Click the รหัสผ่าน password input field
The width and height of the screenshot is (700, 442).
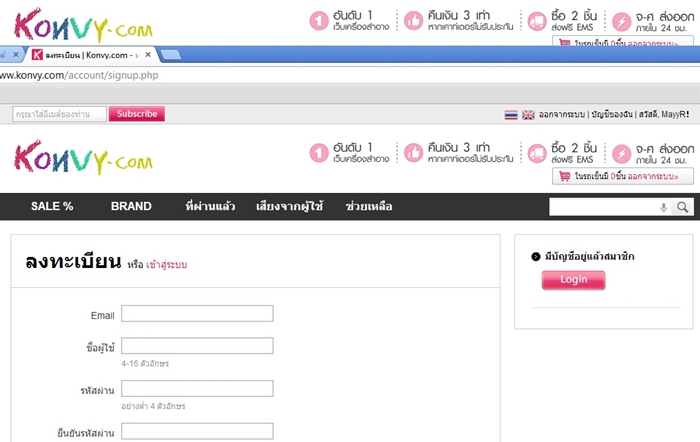[197, 388]
